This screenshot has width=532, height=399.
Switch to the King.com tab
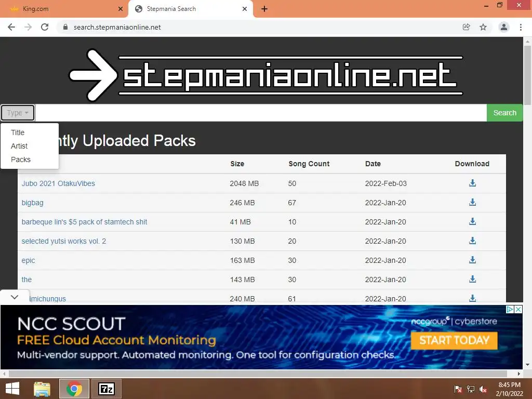(64, 9)
